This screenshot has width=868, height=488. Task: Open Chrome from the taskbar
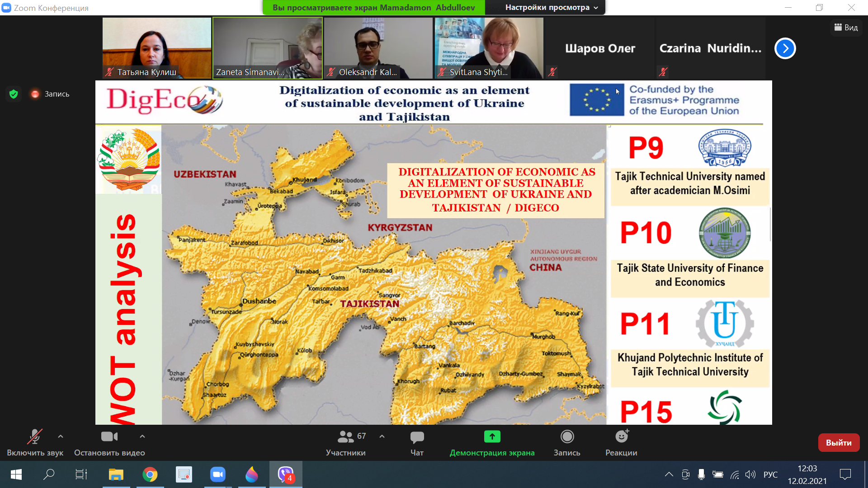pyautogui.click(x=150, y=474)
